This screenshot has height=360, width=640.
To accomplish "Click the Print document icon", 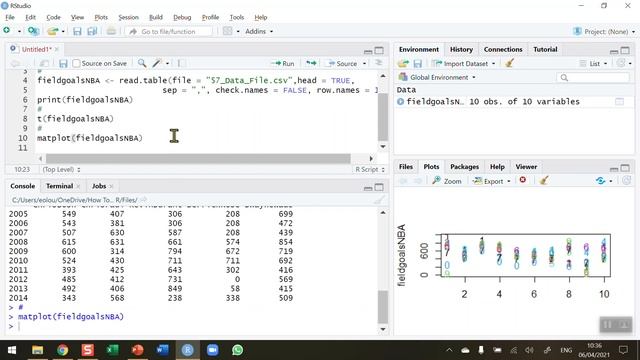I will pyautogui.click(x=111, y=31).
